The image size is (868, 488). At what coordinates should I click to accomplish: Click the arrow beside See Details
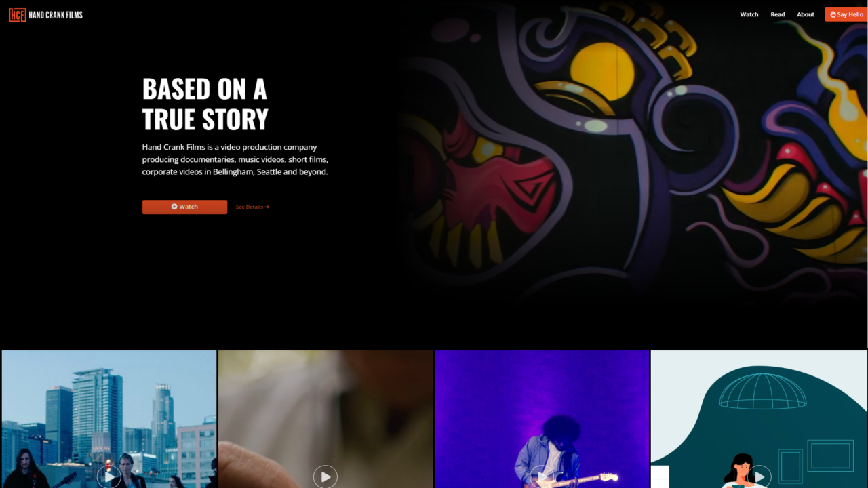click(x=267, y=207)
